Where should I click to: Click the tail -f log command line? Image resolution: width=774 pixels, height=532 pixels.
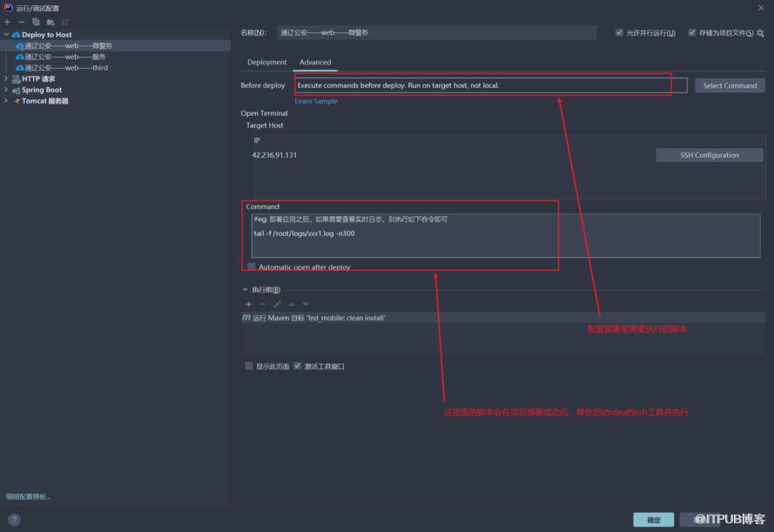(304, 233)
